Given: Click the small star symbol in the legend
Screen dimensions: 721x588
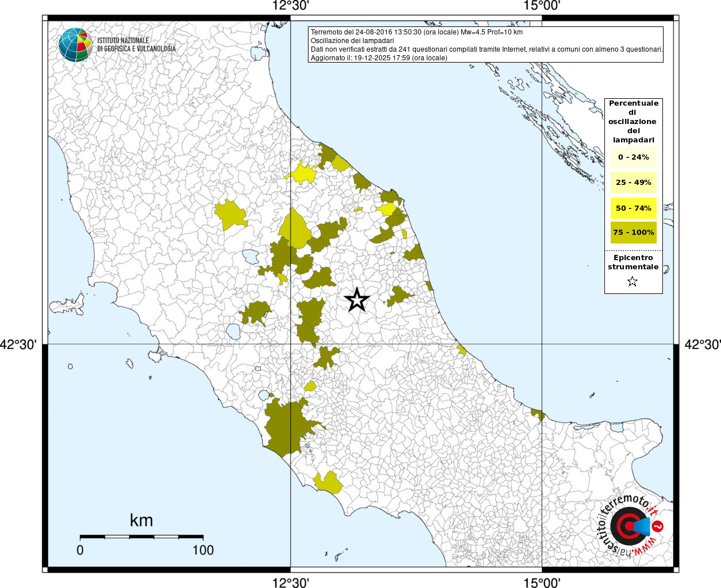Looking at the screenshot, I should (633, 281).
